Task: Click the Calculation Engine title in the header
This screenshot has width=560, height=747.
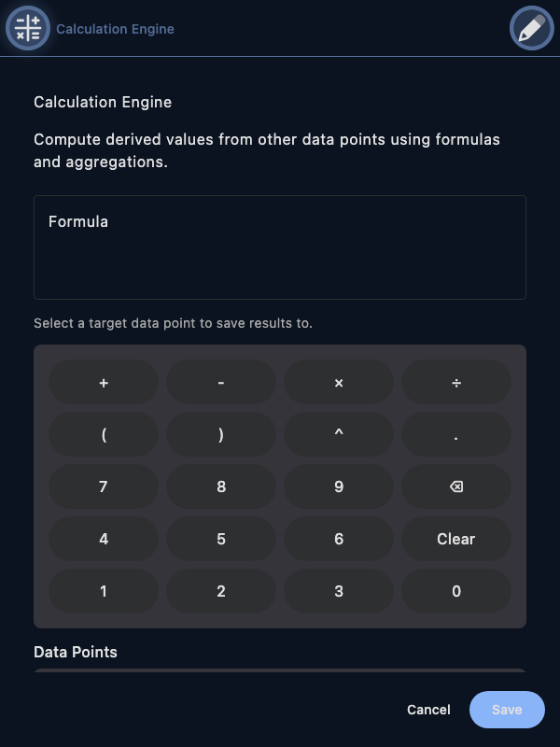Action: click(115, 29)
